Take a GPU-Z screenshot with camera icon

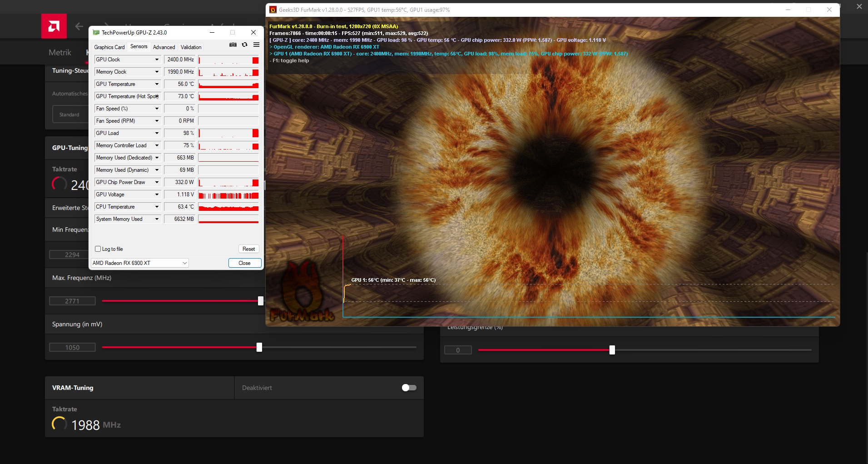click(x=233, y=45)
